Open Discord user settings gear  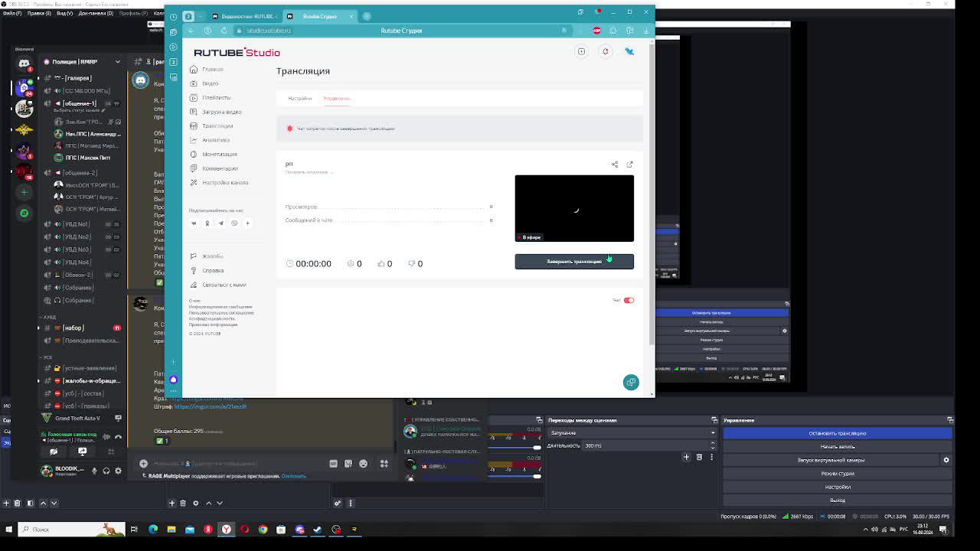point(118,471)
